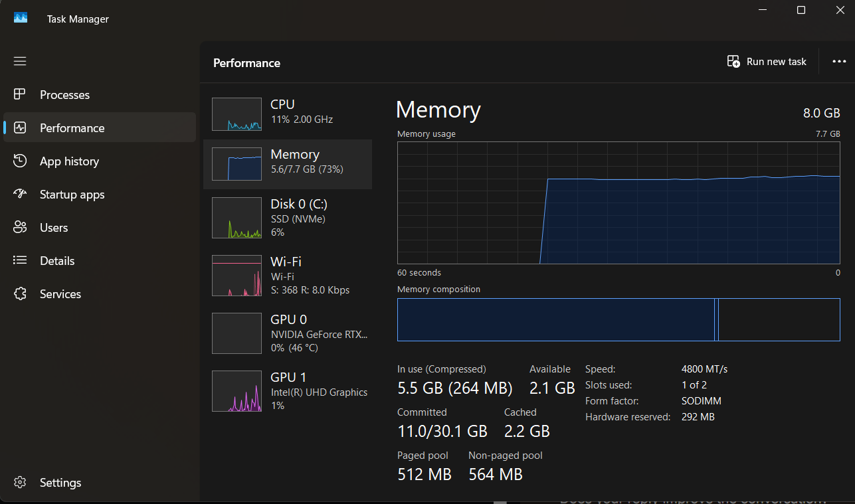Click the Memory composition bar
Viewport: 855px width, 504px height.
(618, 319)
